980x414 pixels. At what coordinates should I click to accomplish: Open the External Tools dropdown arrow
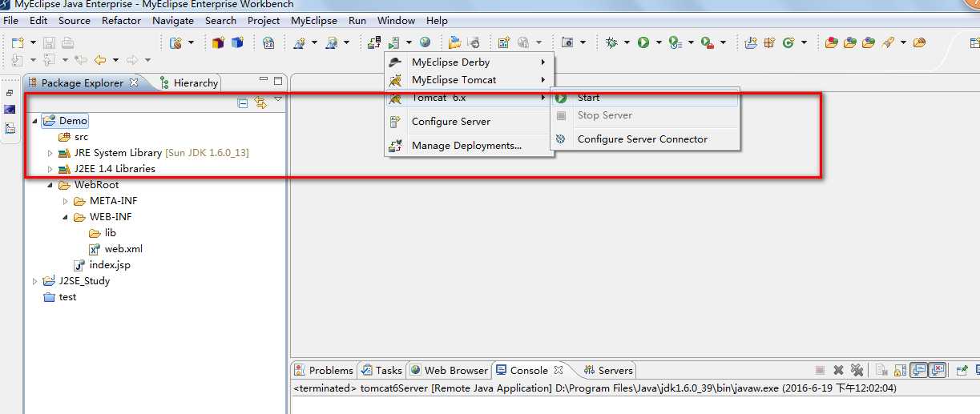coord(723,42)
